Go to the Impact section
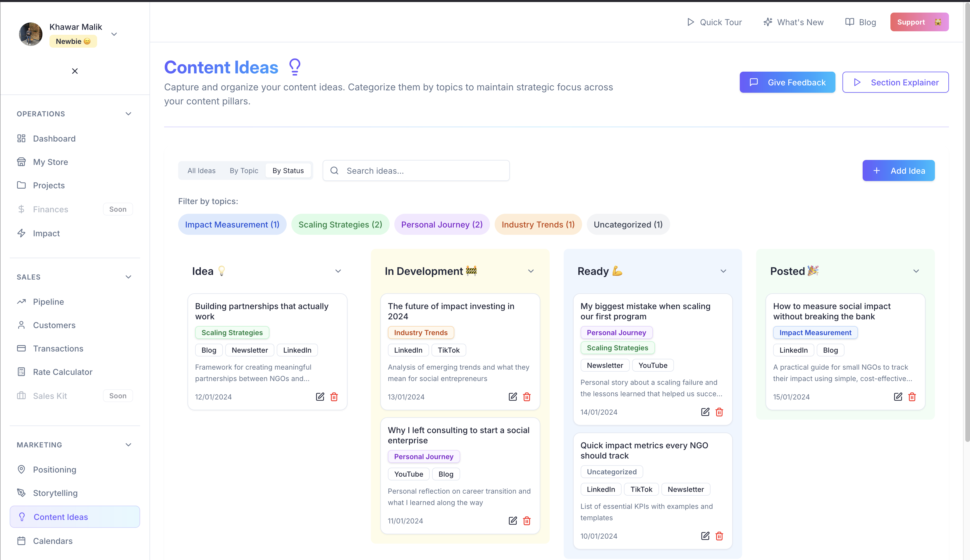Image resolution: width=970 pixels, height=560 pixels. [46, 233]
